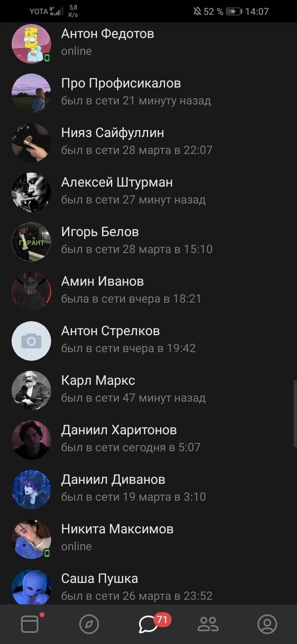Image resolution: width=297 pixels, height=644 pixels.
Task: Tap Алексей Штурман's profile picture
Action: pyautogui.click(x=31, y=192)
